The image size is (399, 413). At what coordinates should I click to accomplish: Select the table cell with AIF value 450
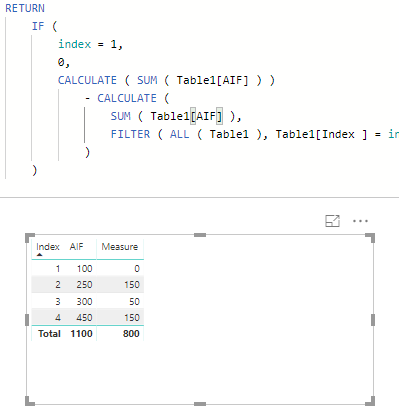click(84, 317)
